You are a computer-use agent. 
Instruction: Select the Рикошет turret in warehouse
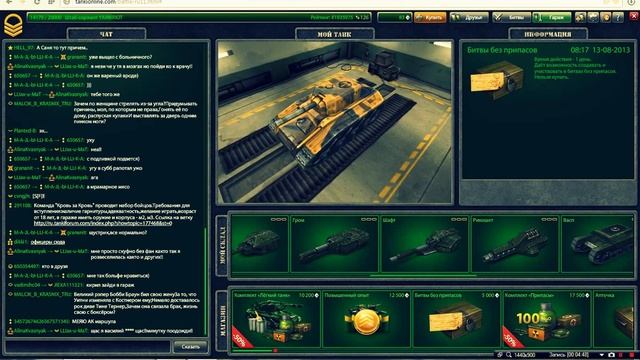click(x=515, y=244)
